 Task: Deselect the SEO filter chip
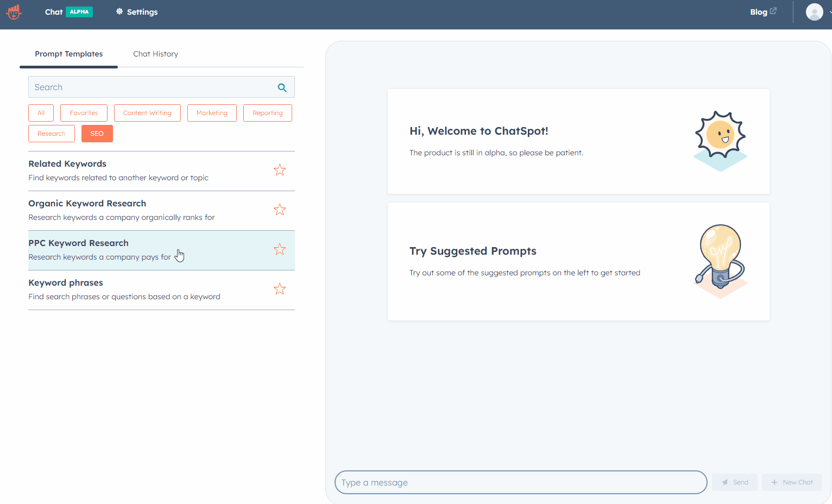point(97,134)
